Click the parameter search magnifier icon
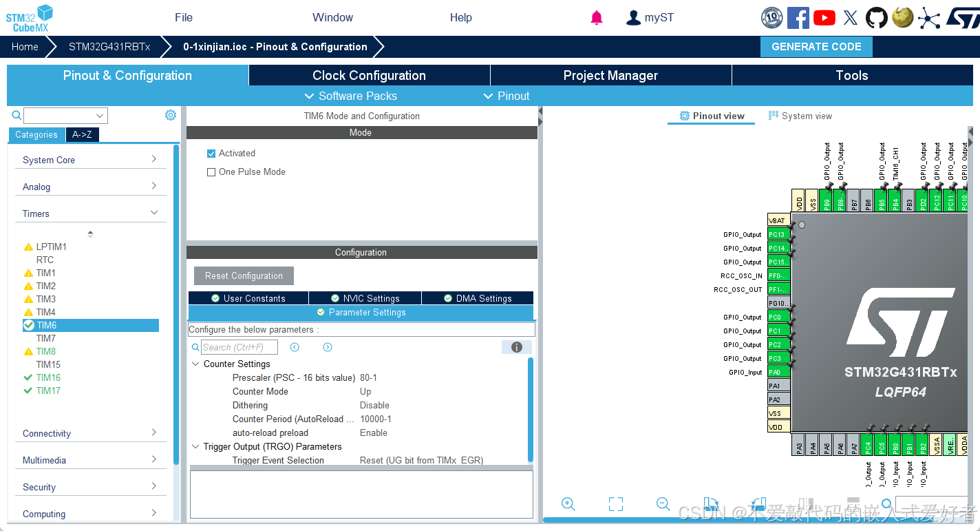The width and height of the screenshot is (980, 531). click(x=195, y=347)
